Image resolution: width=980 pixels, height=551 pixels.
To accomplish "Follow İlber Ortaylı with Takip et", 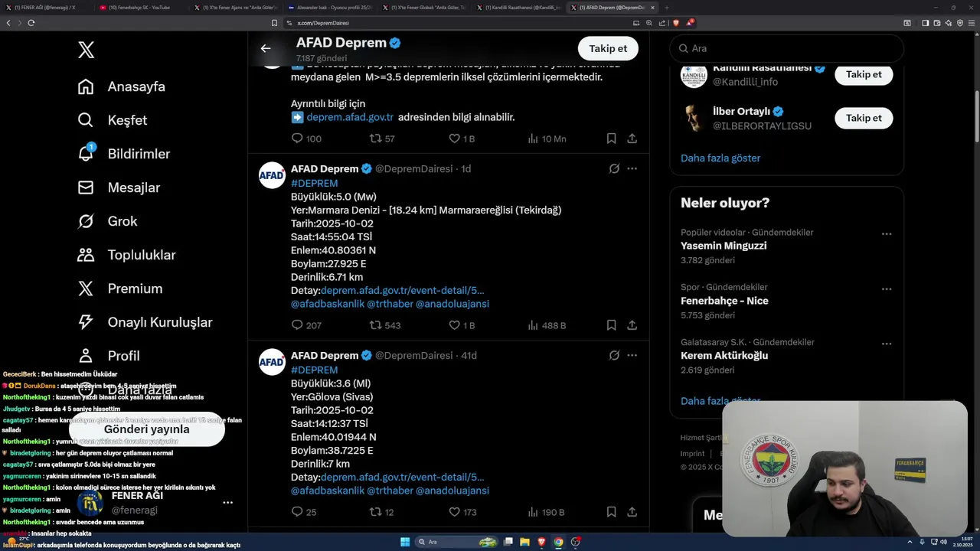I will [x=864, y=118].
